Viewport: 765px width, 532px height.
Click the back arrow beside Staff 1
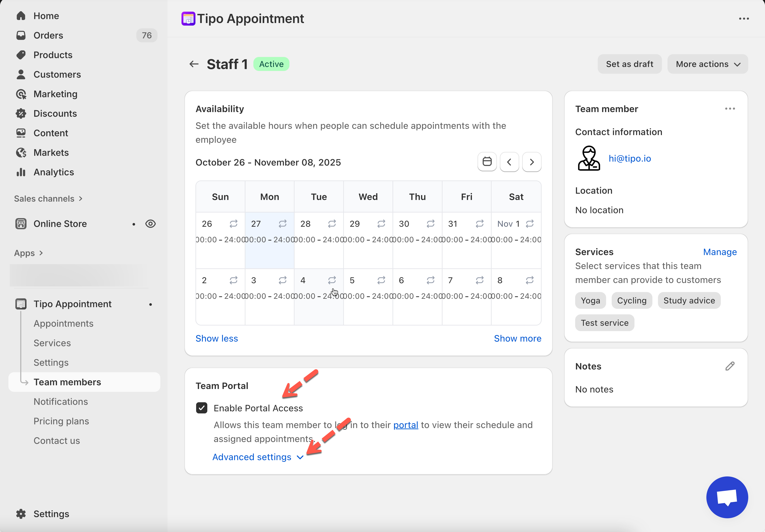click(194, 64)
